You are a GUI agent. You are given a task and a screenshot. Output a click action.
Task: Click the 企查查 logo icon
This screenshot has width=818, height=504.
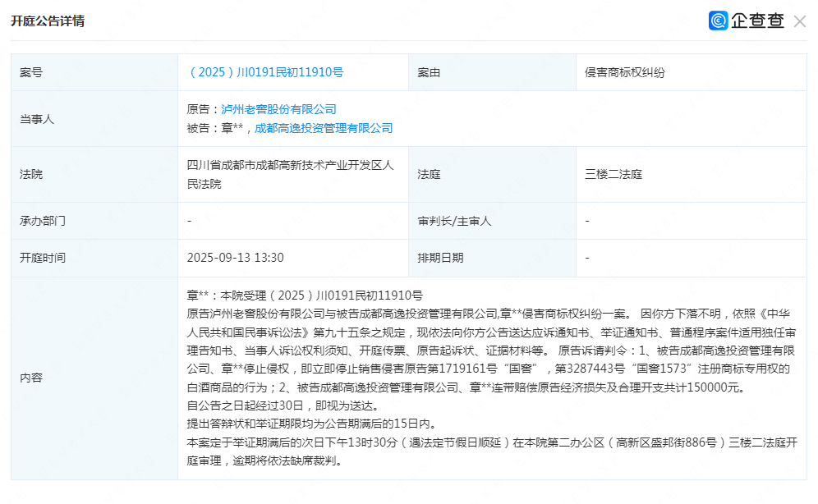click(719, 21)
